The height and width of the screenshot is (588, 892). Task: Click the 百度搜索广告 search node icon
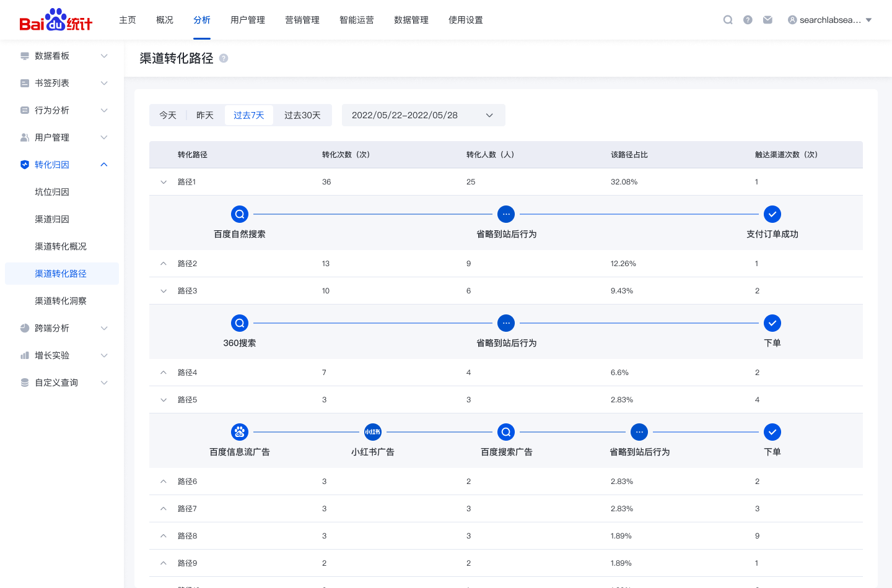coord(506,432)
